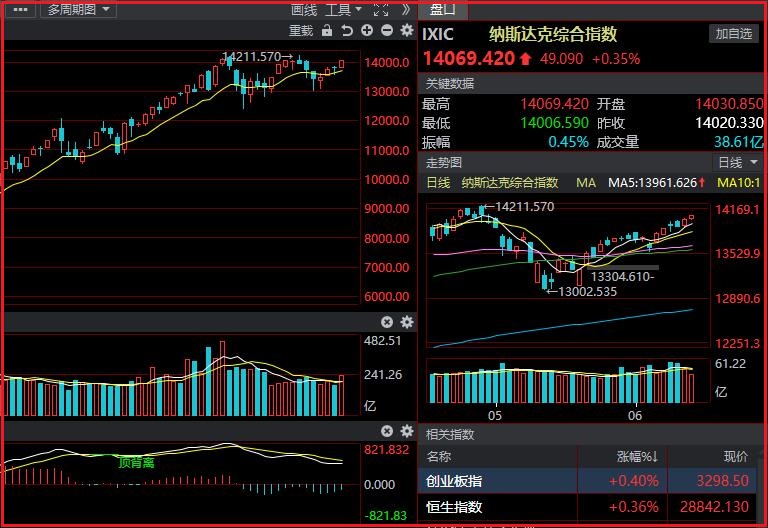768x528 pixels.
Task: Click the 创业板指 price 3298.50
Action: pyautogui.click(x=722, y=481)
